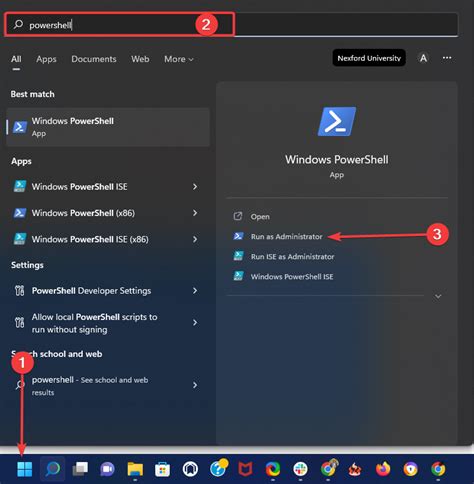Expand powershell web results arrow
Image resolution: width=474 pixels, height=484 pixels.
195,385
